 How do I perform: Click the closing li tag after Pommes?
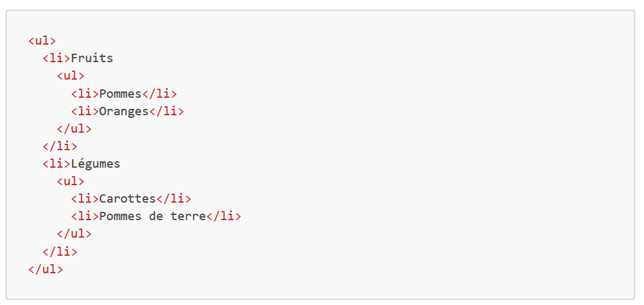pos(160,93)
